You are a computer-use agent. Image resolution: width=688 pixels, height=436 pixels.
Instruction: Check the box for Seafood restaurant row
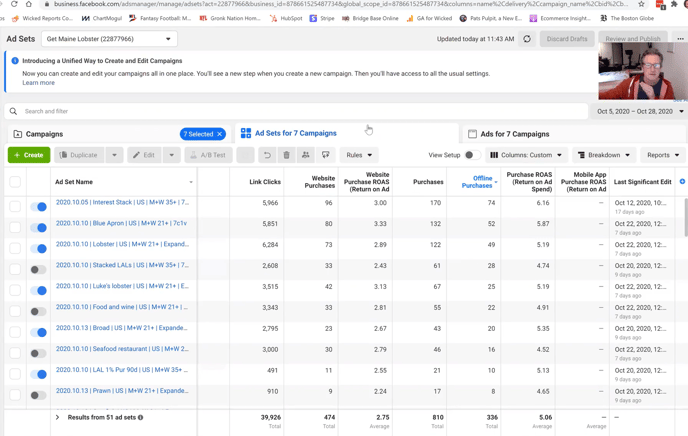[x=15, y=353]
